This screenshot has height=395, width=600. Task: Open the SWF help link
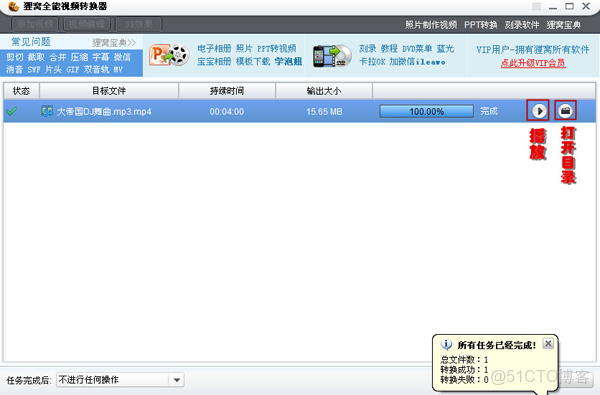34,70
